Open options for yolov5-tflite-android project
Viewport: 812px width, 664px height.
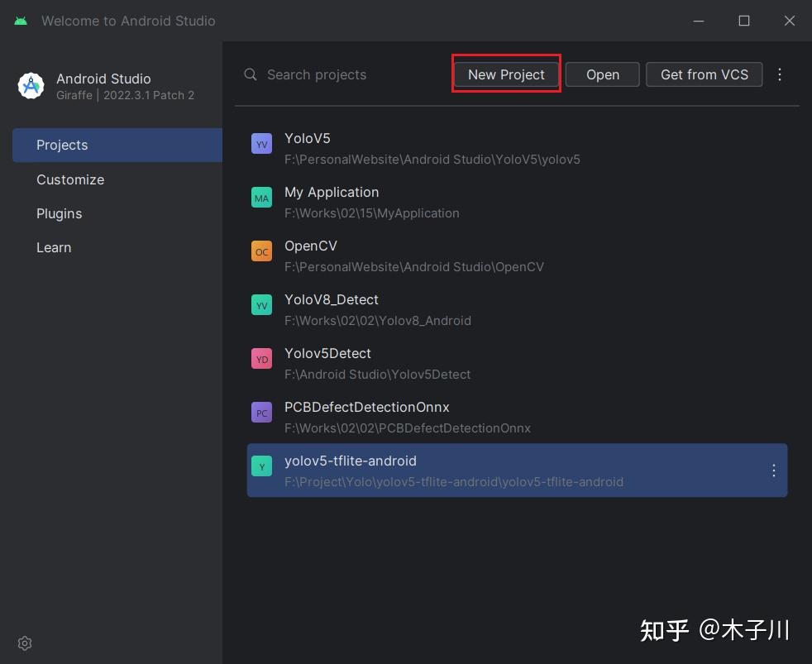[773, 470]
